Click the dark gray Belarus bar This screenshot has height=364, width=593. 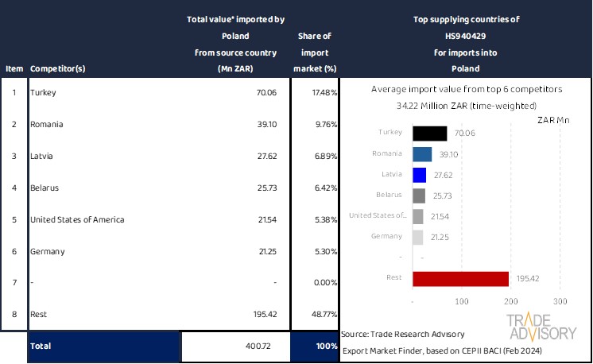(x=418, y=196)
